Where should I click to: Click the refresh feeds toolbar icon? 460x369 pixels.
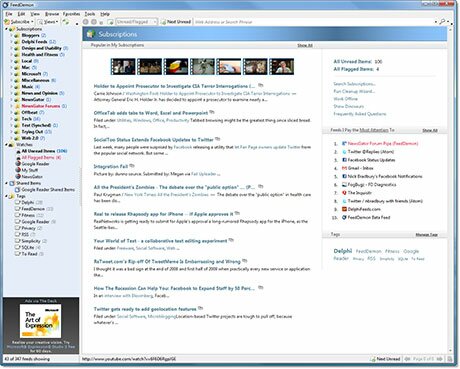[x=66, y=22]
